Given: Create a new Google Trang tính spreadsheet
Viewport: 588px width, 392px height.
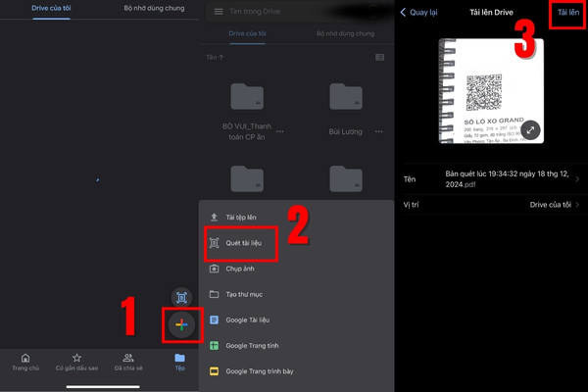Looking at the screenshot, I should pyautogui.click(x=296, y=346).
